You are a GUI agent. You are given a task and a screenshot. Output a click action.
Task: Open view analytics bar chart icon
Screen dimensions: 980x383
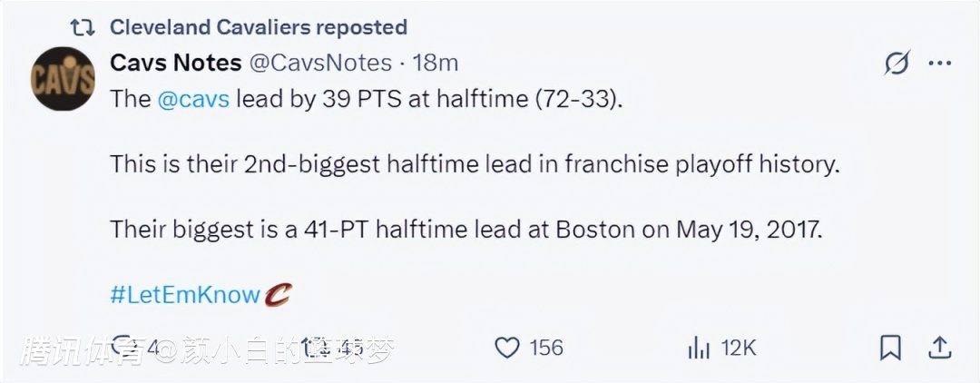(699, 348)
